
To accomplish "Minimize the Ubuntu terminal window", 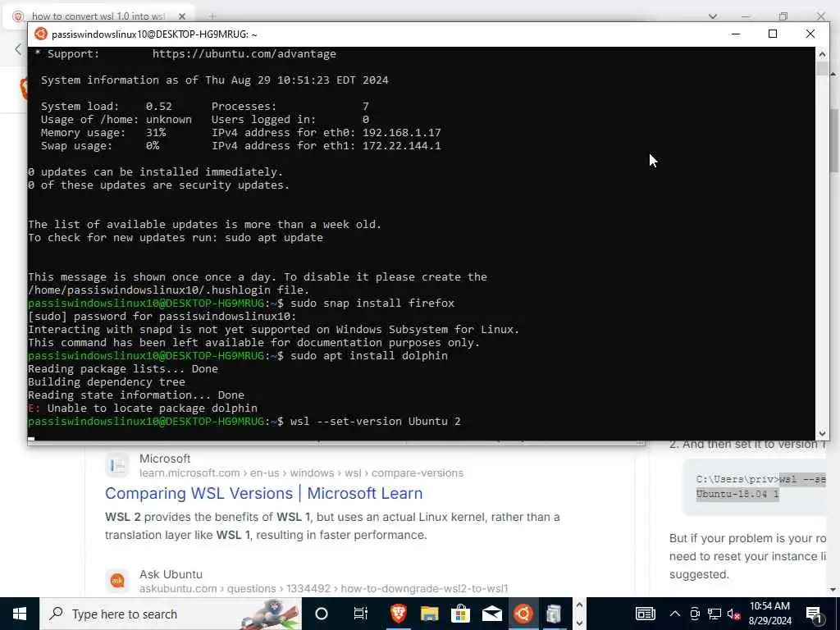I will pyautogui.click(x=736, y=34).
